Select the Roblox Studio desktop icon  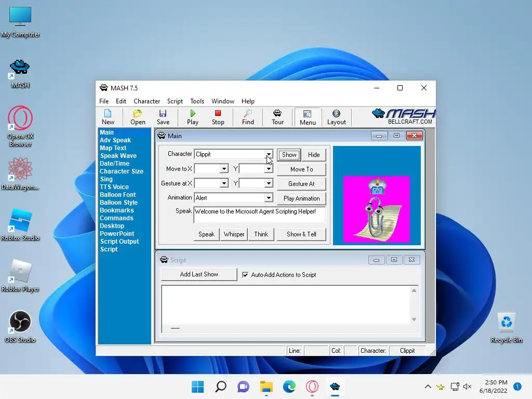20,224
